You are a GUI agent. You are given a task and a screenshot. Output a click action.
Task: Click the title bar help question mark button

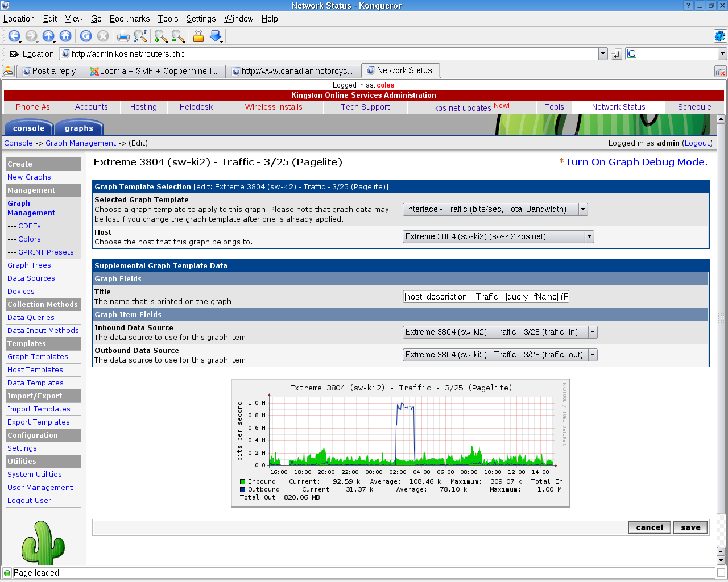coord(689,5)
